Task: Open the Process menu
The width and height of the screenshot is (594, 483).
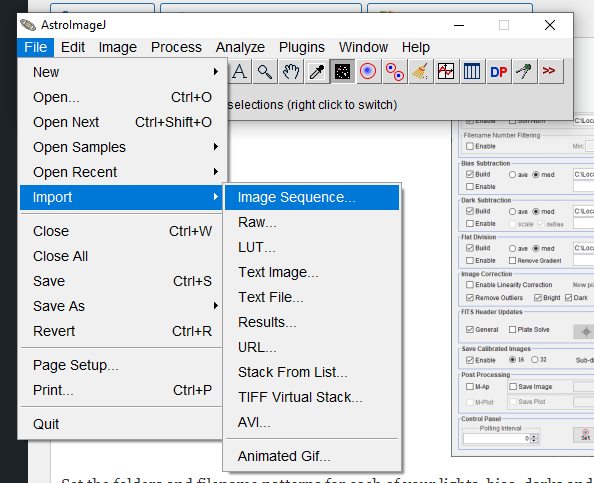Action: [176, 47]
